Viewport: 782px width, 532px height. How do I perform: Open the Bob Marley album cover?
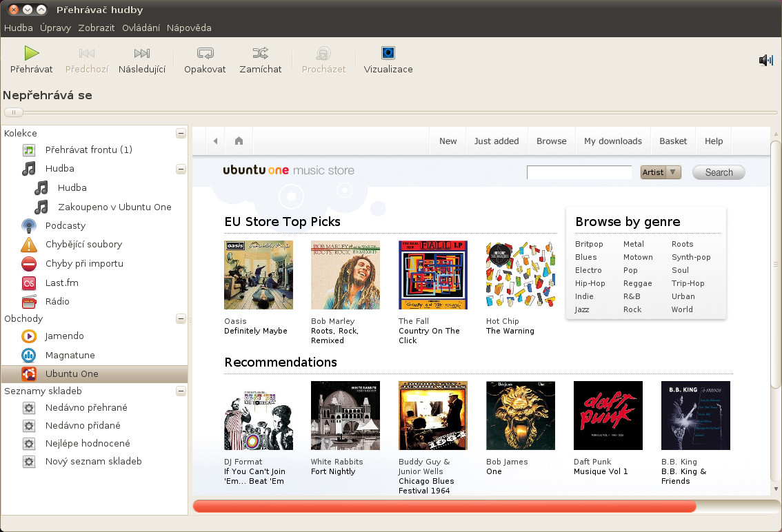pos(345,275)
